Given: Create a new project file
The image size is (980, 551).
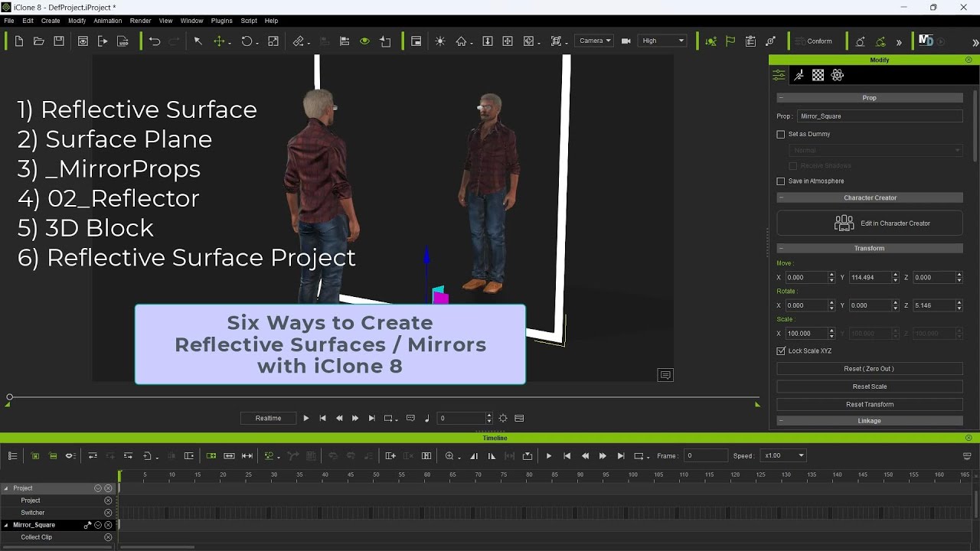Looking at the screenshot, I should point(19,41).
